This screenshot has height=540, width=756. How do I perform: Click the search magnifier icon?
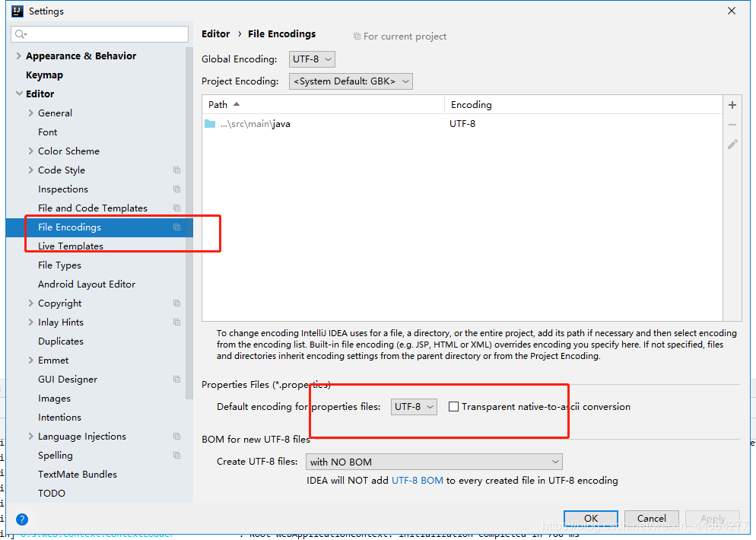point(21,33)
